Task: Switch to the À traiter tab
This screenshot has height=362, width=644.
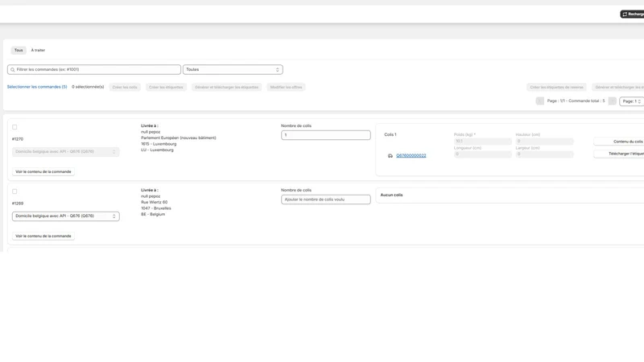Action: [x=38, y=50]
